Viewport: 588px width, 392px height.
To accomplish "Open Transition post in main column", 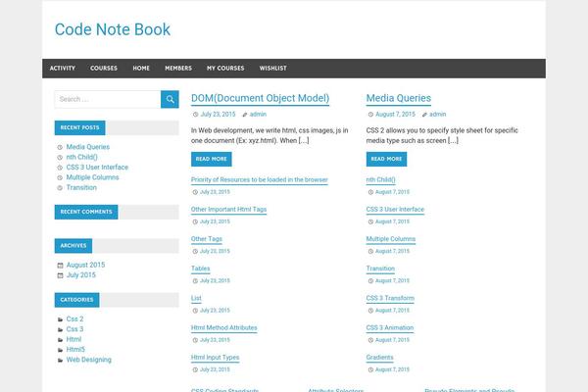I will [x=380, y=269].
